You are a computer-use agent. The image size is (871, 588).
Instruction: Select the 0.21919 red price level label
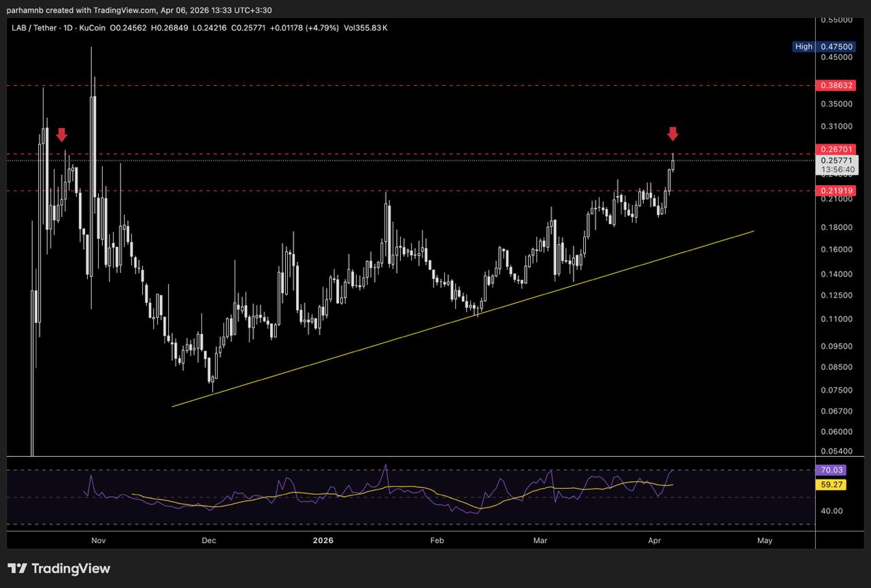pyautogui.click(x=837, y=191)
